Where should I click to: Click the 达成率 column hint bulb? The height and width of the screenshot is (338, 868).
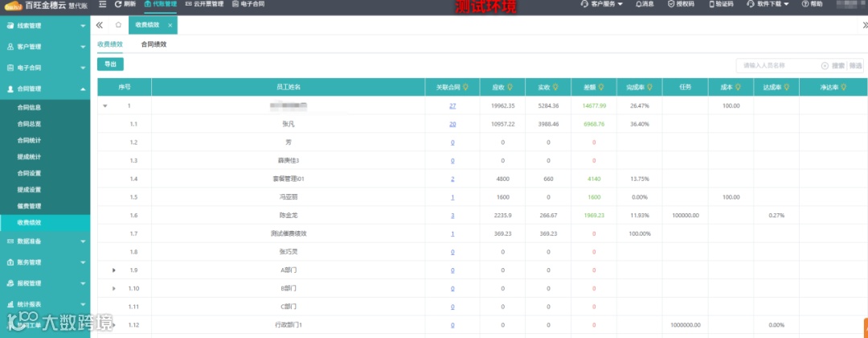786,87
